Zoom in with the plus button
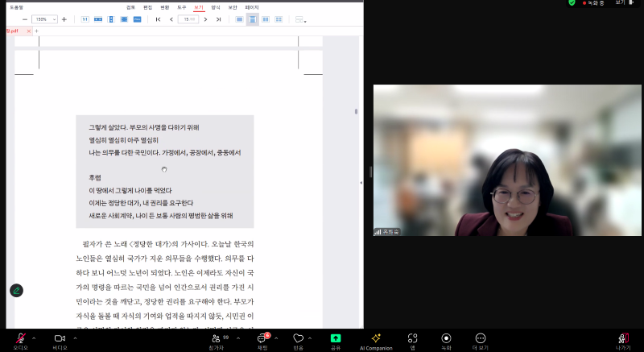Screen dimensions: 644x352 [64, 19]
